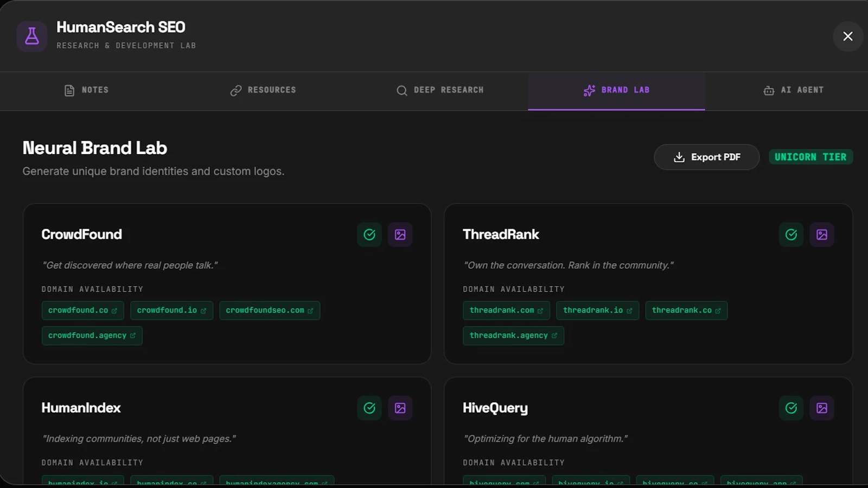The height and width of the screenshot is (488, 868).
Task: Generate logo image for HumanIndex
Action: (x=400, y=408)
